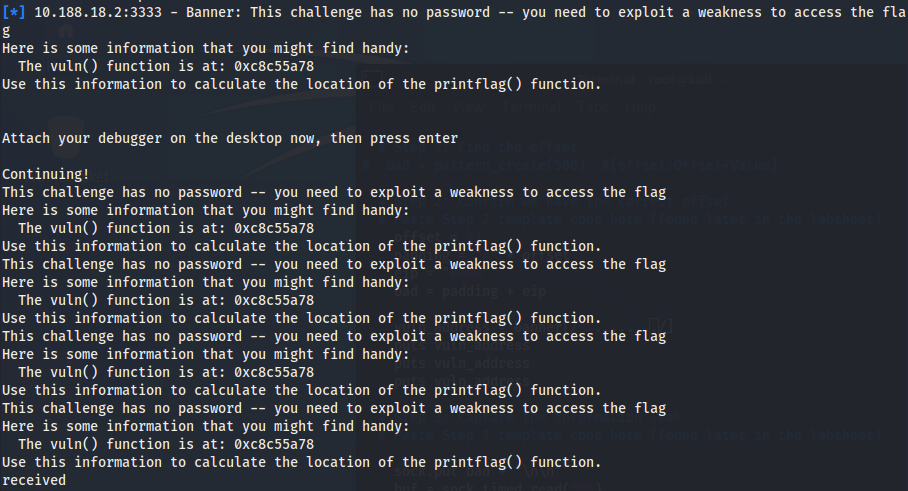Viewport: 908px width, 491px height.
Task: Select the word Banner: in the top line
Action: tap(213, 12)
